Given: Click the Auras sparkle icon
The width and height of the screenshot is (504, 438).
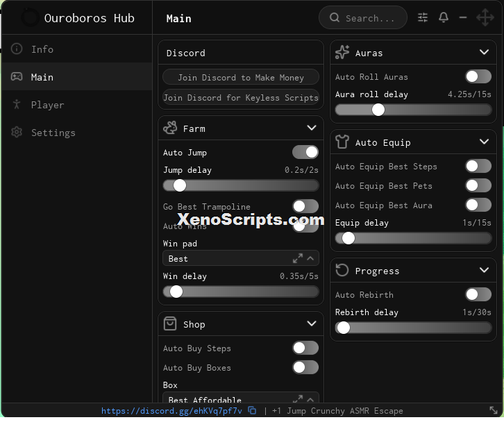Looking at the screenshot, I should tap(342, 52).
